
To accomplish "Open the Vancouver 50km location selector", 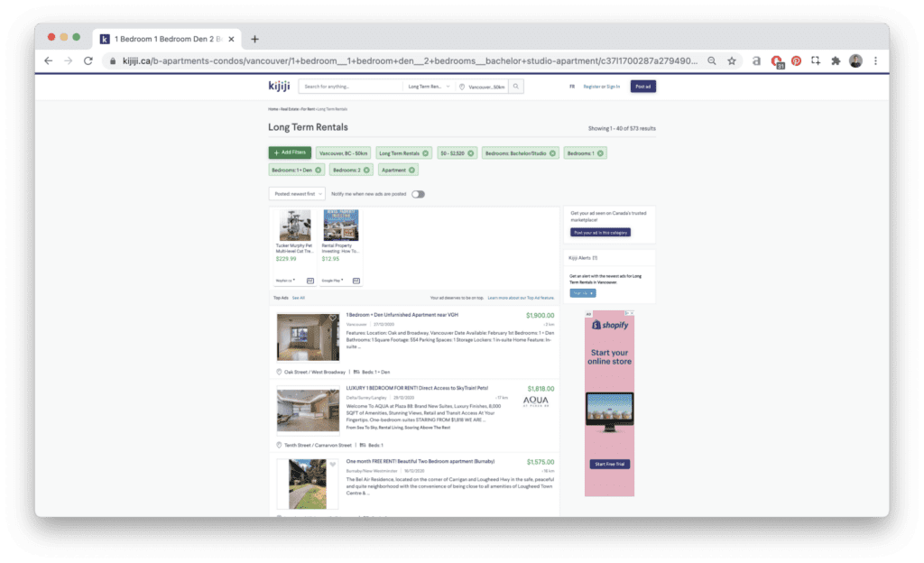I will tap(483, 87).
